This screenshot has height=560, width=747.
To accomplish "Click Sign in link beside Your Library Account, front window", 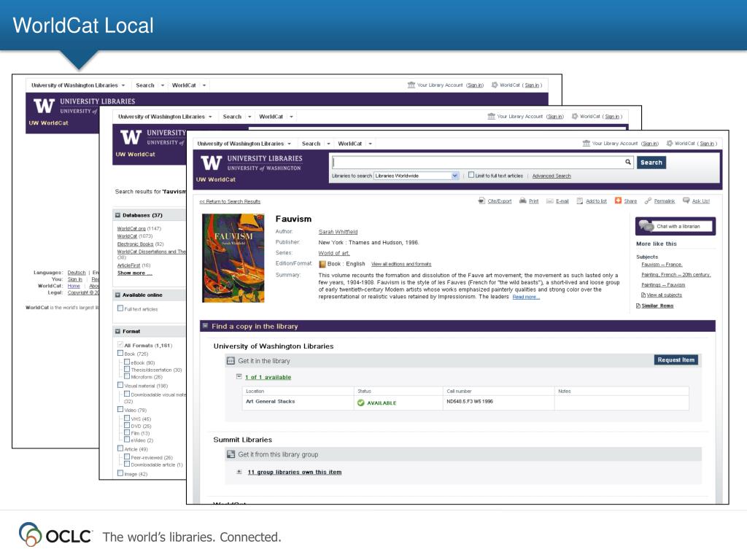I will coord(650,144).
